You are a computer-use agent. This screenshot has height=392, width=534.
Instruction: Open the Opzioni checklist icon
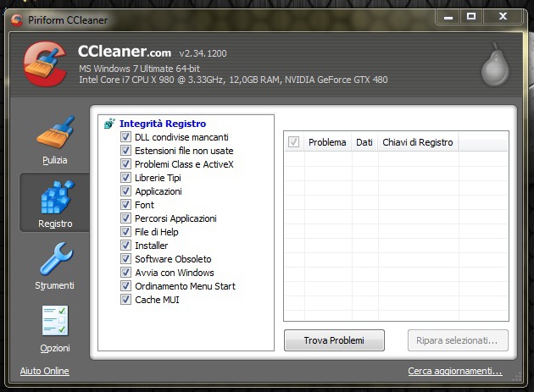tap(54, 323)
